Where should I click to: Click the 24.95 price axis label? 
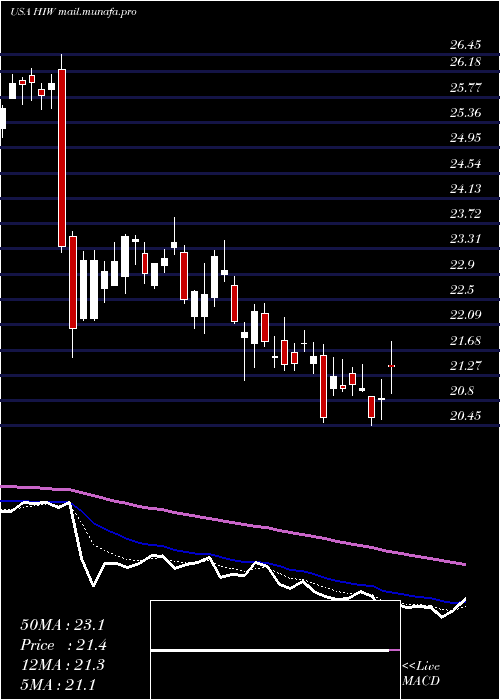pyautogui.click(x=466, y=138)
